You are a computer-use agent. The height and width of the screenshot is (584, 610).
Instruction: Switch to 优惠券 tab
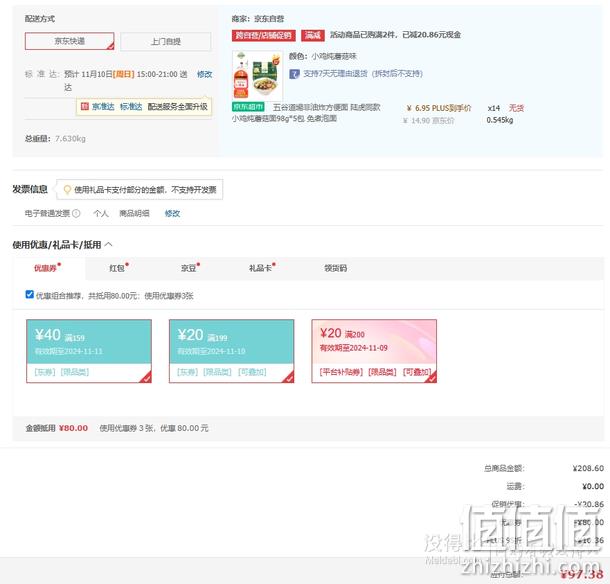click(47, 268)
